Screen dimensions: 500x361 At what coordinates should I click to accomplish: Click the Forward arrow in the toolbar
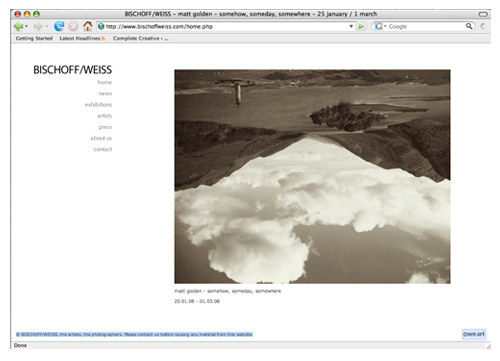click(x=38, y=26)
